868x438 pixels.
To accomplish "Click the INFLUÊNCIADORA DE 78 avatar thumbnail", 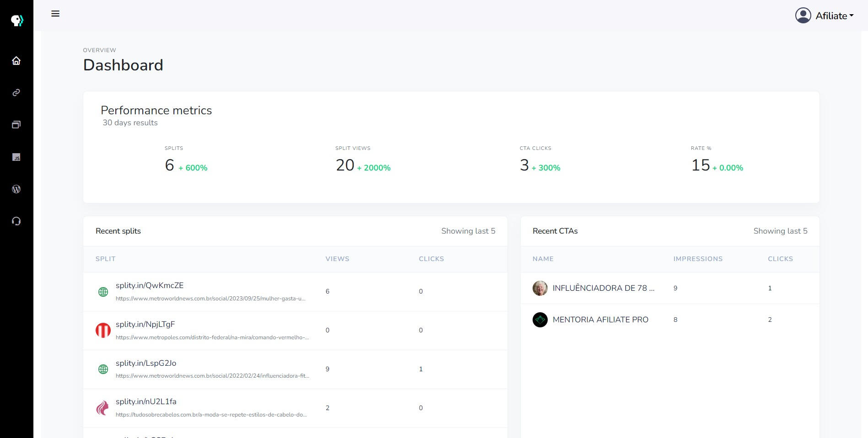I will (540, 288).
